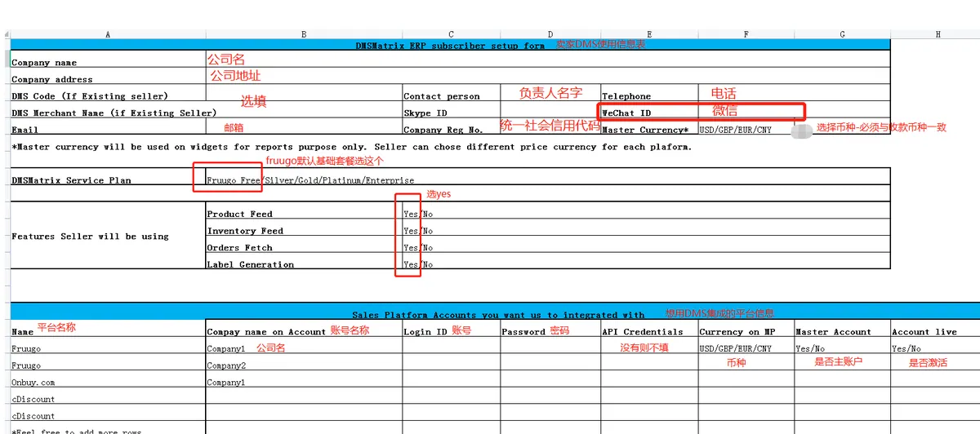The height and width of the screenshot is (434, 980).
Task: Select column F header
Action: click(746, 34)
